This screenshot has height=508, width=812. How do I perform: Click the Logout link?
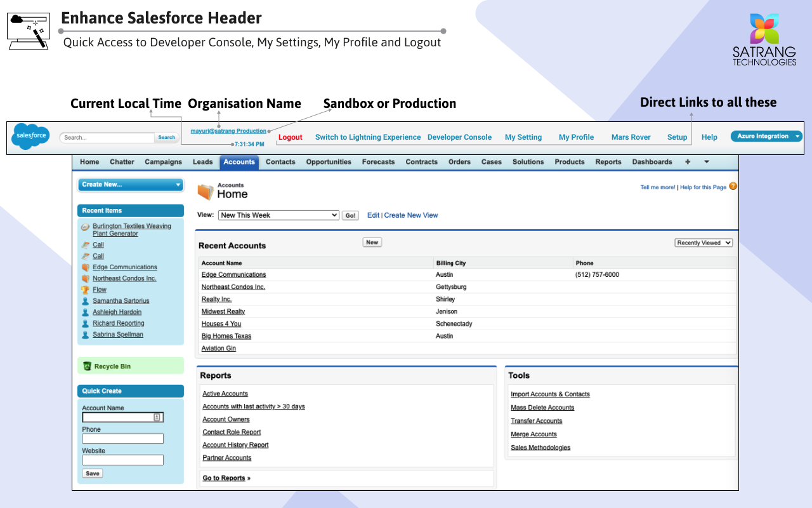[x=290, y=137]
